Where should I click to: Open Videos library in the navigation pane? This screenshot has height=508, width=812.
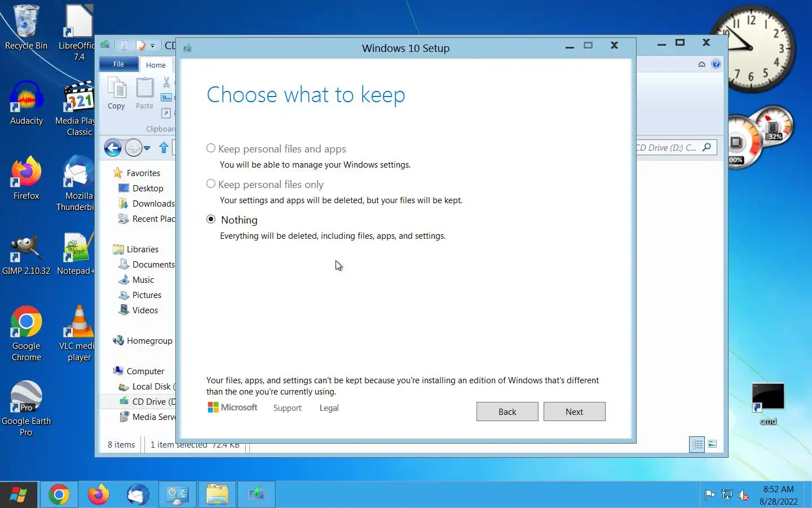138,310
